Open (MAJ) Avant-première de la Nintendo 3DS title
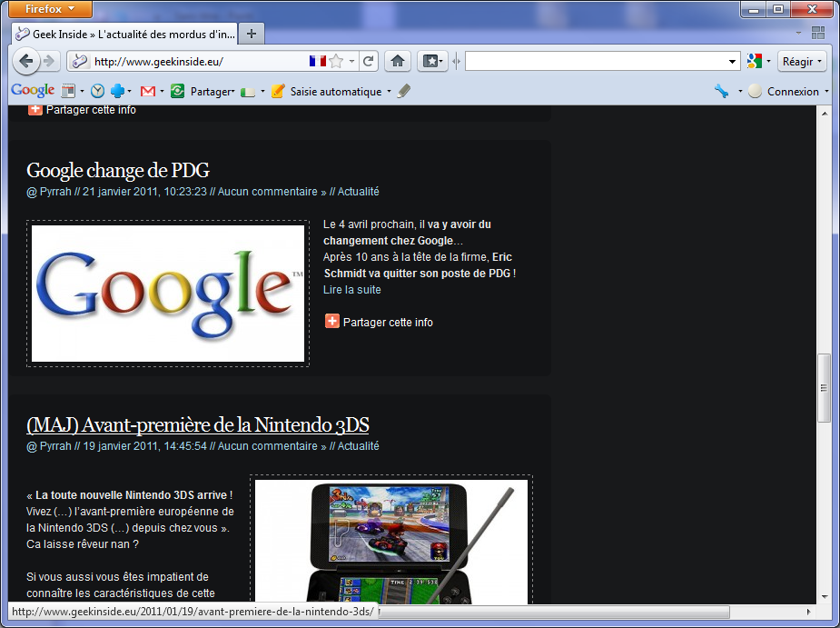 [x=198, y=424]
